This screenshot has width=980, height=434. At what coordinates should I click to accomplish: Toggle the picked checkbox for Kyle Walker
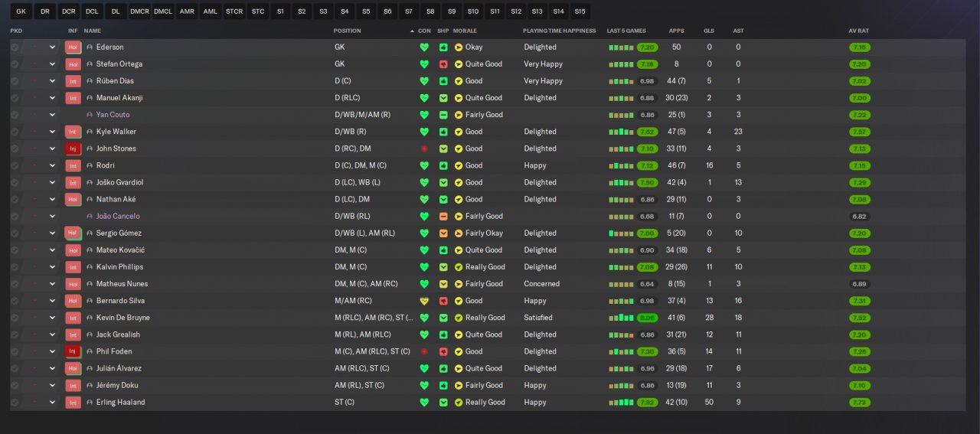(x=15, y=132)
